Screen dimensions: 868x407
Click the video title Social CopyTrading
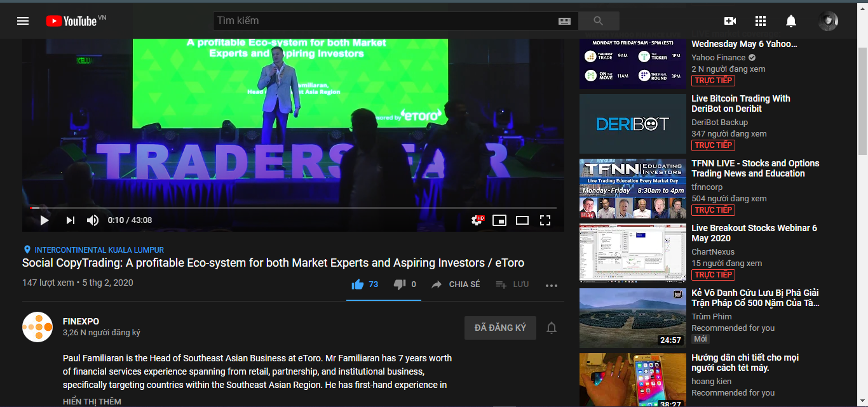273,263
